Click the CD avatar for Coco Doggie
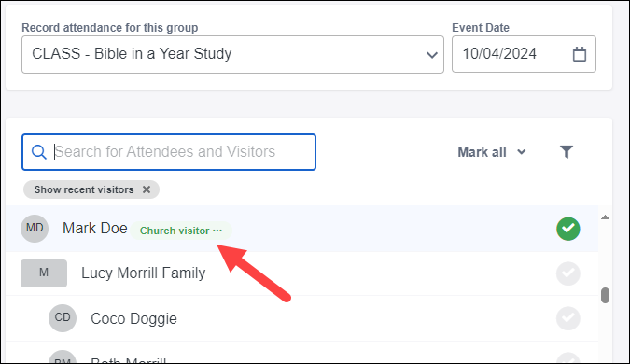The height and width of the screenshot is (364, 630). point(63,317)
